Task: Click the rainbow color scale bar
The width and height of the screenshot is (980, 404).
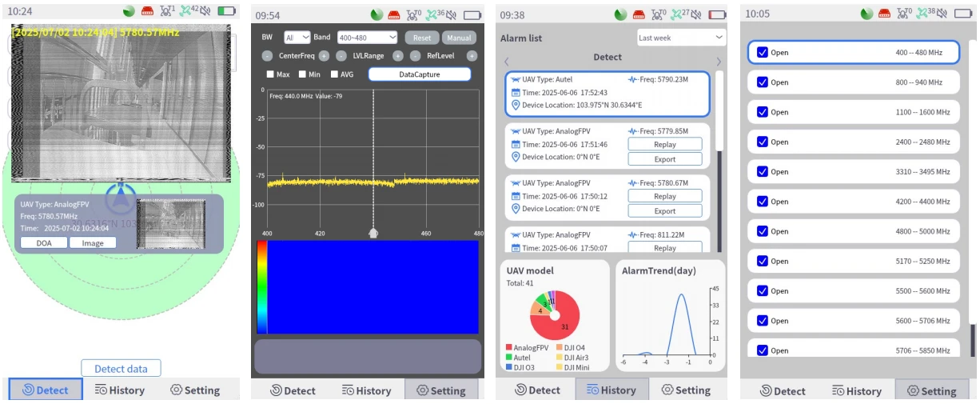Action: pyautogui.click(x=261, y=286)
